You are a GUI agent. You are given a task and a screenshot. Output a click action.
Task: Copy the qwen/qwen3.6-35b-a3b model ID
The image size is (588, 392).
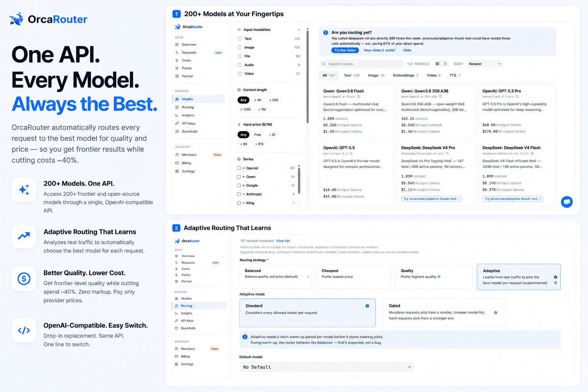[x=440, y=97]
